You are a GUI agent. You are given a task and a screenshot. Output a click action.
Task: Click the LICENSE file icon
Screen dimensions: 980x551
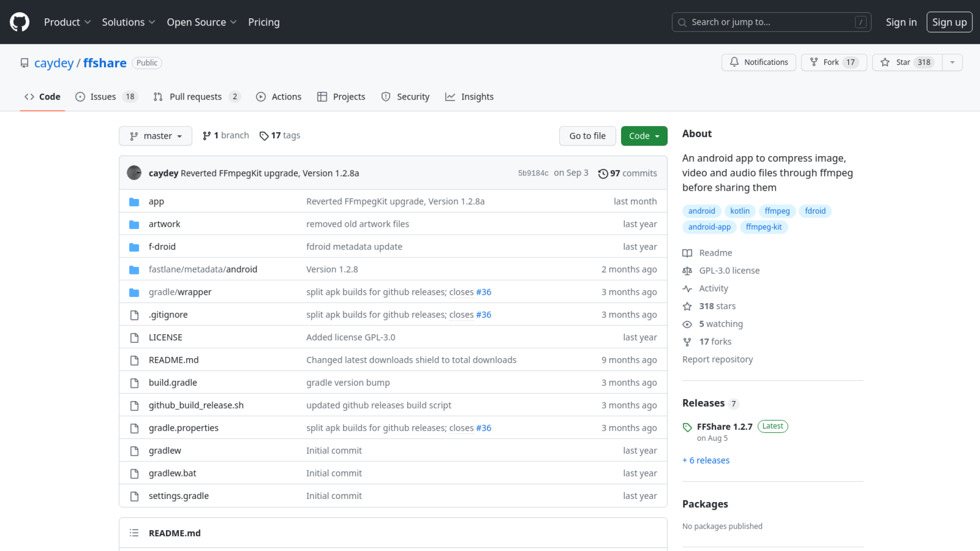point(134,338)
